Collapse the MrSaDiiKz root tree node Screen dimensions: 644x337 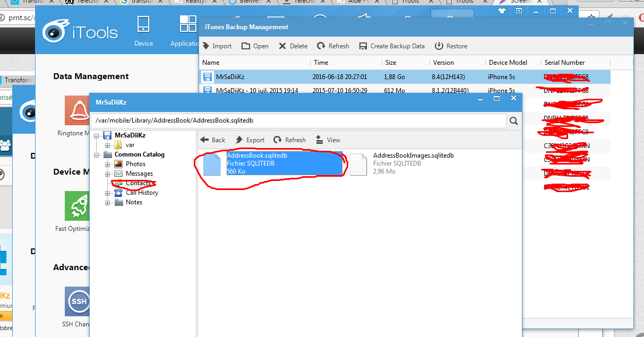pos(97,135)
